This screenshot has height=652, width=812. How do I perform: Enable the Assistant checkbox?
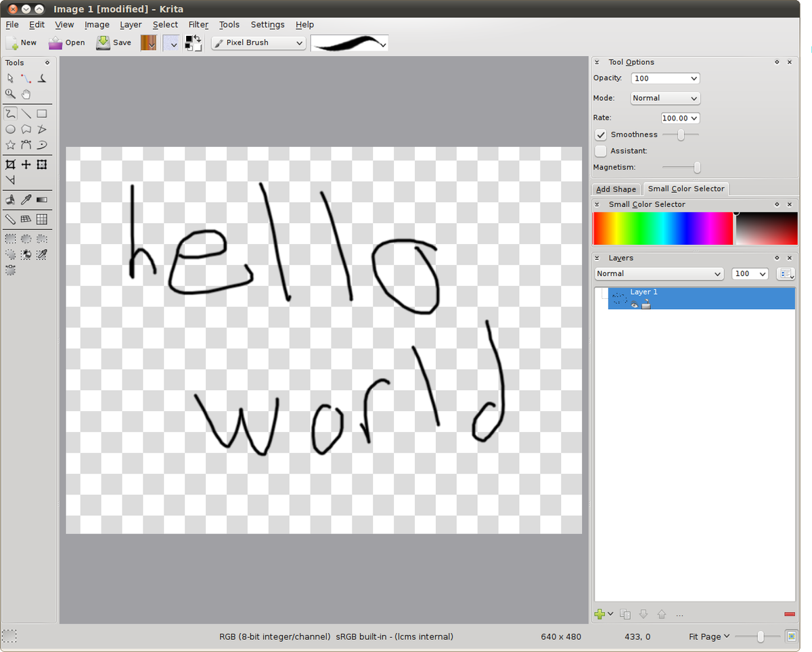tap(601, 151)
